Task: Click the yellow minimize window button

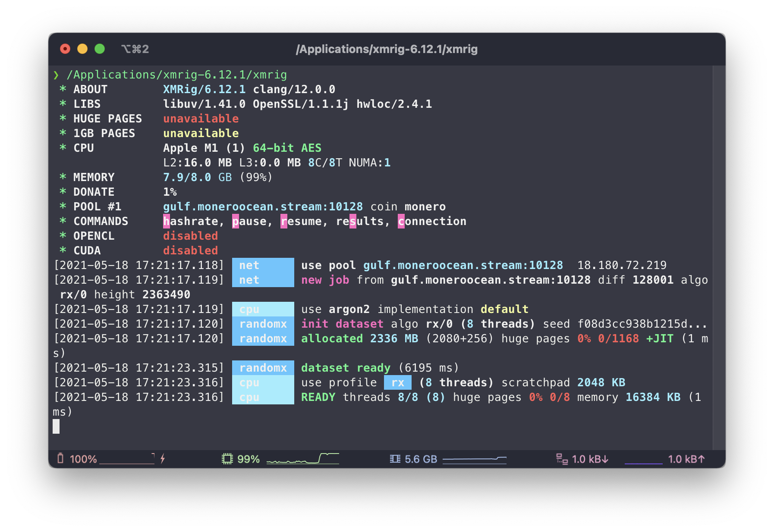Action: [x=82, y=49]
